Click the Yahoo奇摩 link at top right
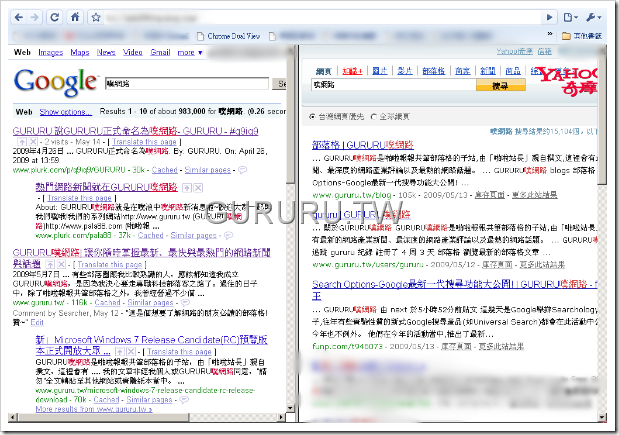Screen dimensions: 619x435 point(514,51)
